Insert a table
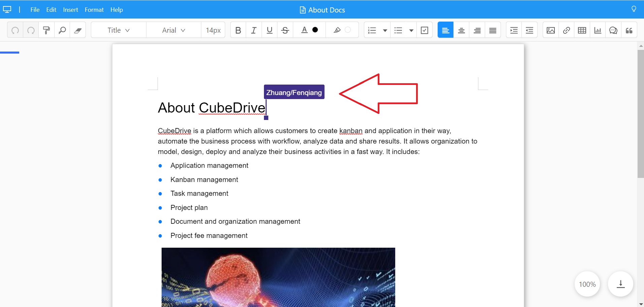Image resolution: width=644 pixels, height=307 pixels. 582,30
